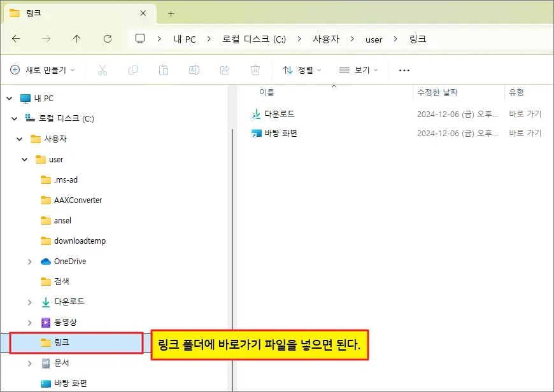The image size is (554, 392).
Task: Collapse the user tree node
Action: pyautogui.click(x=24, y=160)
